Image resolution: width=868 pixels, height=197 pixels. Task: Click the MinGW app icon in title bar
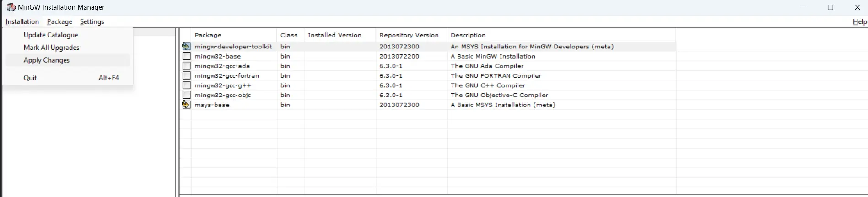click(x=11, y=7)
